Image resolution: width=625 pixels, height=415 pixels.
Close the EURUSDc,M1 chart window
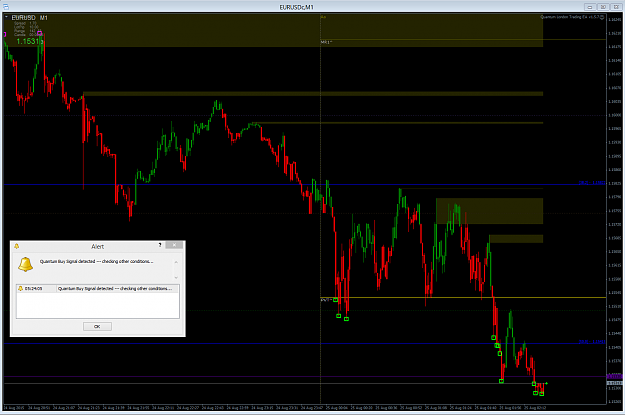(617, 7)
